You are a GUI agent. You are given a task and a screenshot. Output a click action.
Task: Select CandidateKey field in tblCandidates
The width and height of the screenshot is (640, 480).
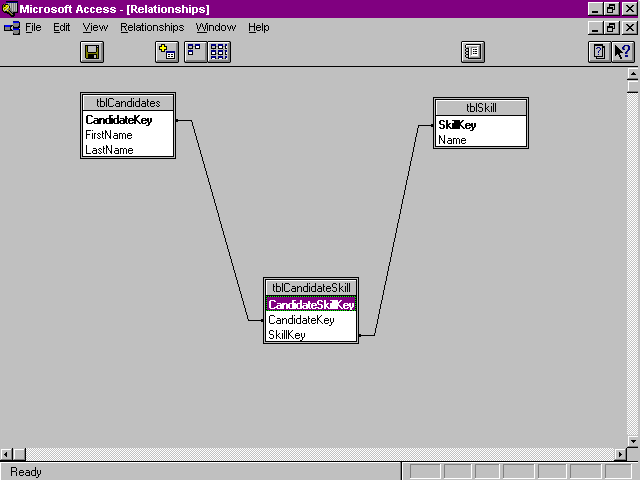118,120
